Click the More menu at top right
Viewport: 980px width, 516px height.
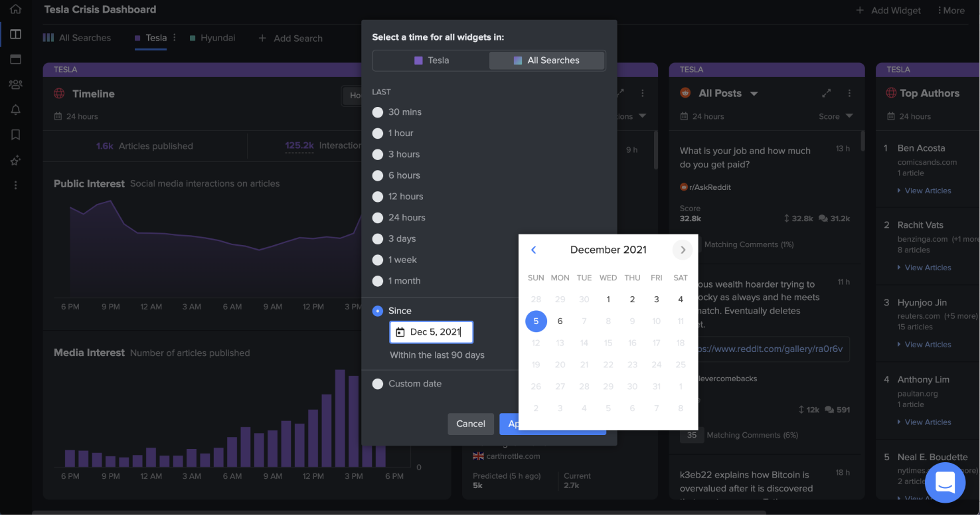pyautogui.click(x=951, y=10)
